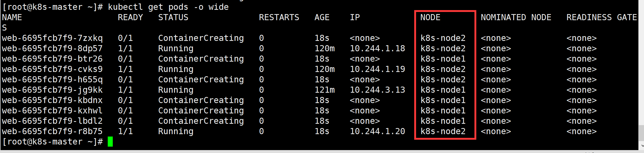Click the vertical scrollbar thumb on right
Viewport: 644px width, 153px height.
[641, 133]
